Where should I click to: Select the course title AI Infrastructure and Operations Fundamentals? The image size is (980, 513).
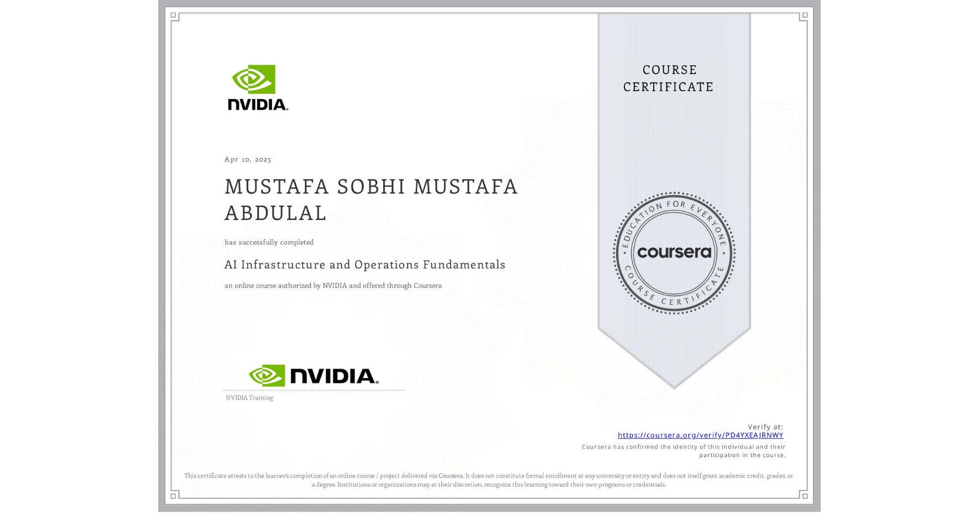coord(365,265)
